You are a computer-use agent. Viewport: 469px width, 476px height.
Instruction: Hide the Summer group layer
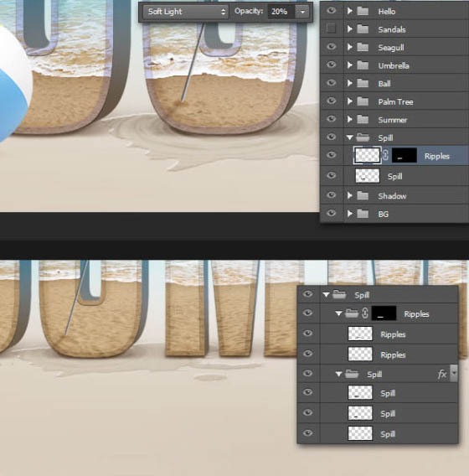[332, 119]
